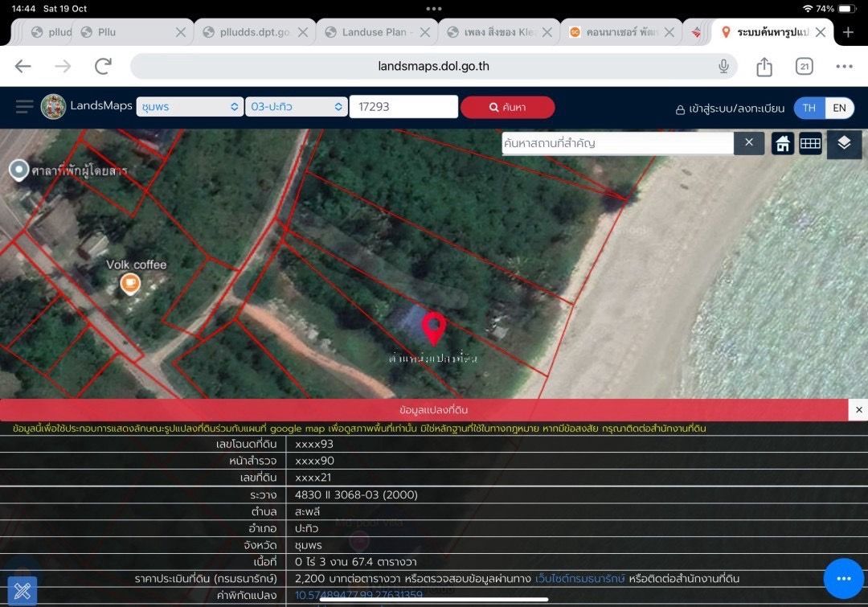This screenshot has height=607, width=868.
Task: Select the measurement ruler tool icon
Action: click(23, 590)
